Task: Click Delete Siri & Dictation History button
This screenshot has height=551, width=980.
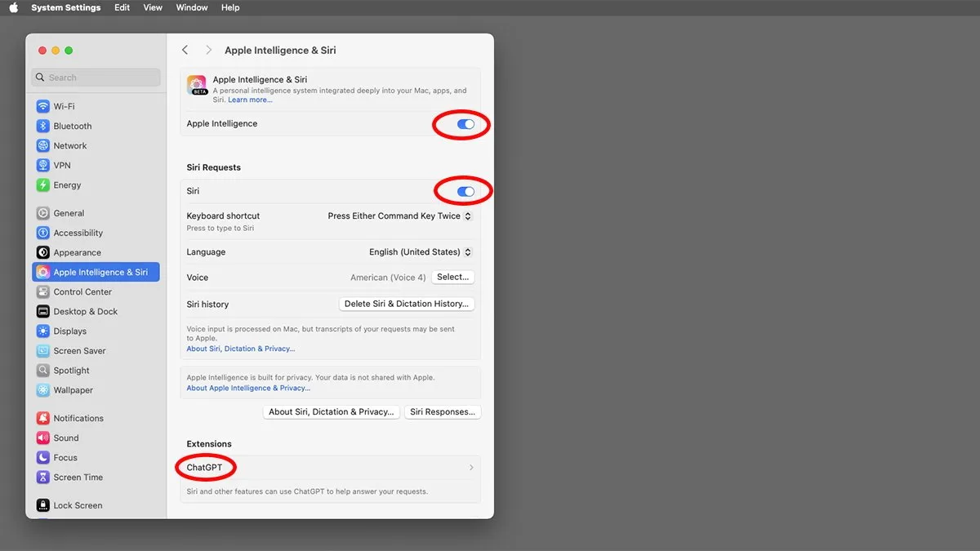Action: (406, 304)
